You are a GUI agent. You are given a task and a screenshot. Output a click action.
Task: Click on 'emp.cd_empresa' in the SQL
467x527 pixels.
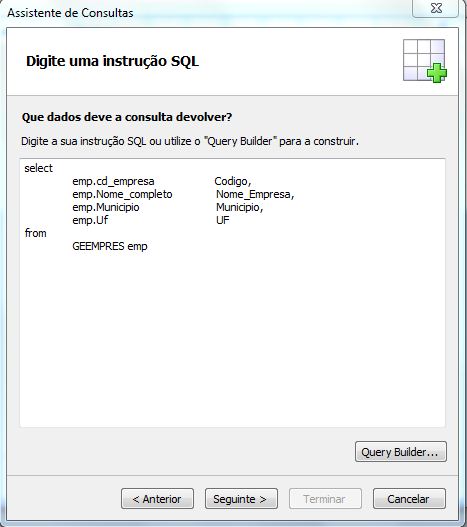113,181
